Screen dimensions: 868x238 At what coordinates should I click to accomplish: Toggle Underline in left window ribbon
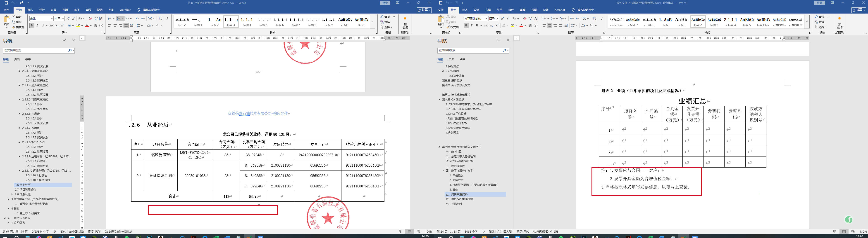point(43,26)
